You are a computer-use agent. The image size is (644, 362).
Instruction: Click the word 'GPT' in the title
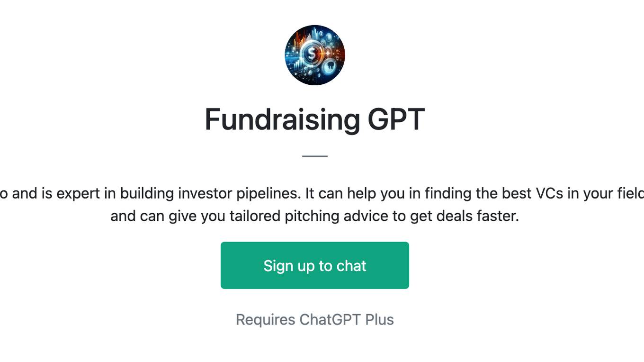pos(396,119)
